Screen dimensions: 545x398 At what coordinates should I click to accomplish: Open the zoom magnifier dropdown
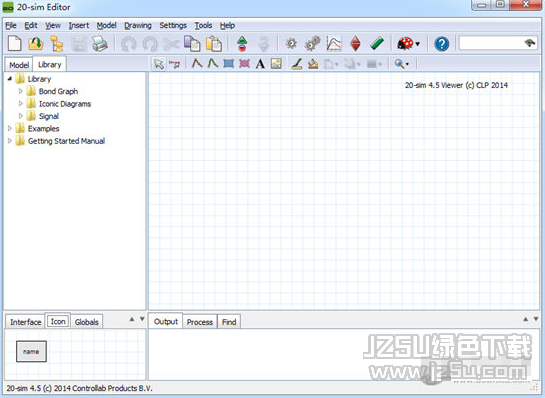401,64
